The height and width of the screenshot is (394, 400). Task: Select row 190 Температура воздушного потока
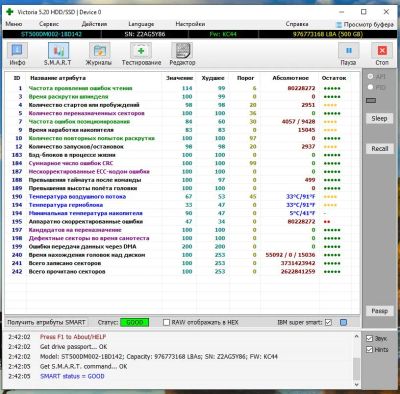click(182, 196)
